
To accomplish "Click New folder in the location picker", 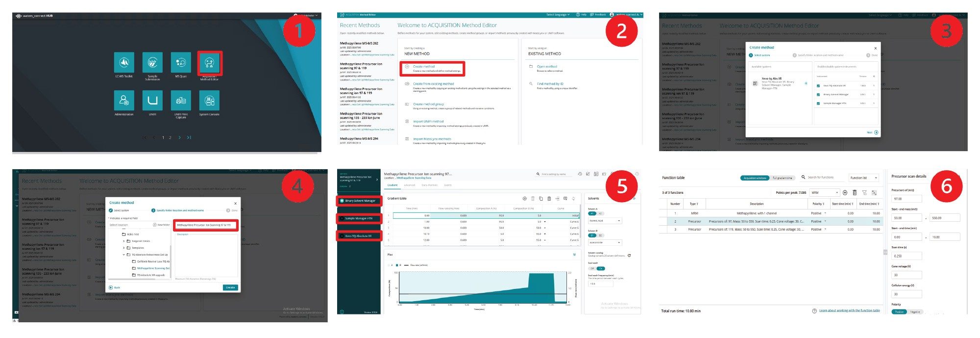I will click(x=162, y=225).
